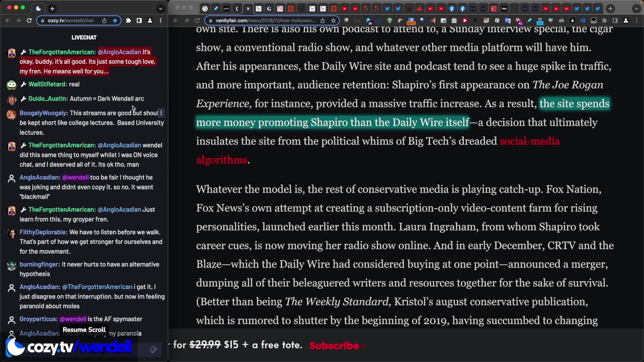Open Chrome kebab menu in Vanity Fair window
This screenshot has width=644, height=362.
click(636, 21)
